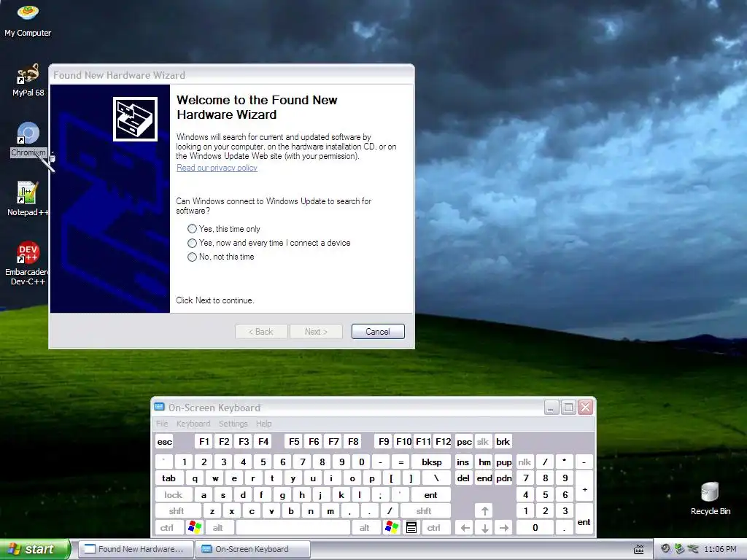Click the numpad ent key
The width and height of the screenshot is (747, 560).
click(584, 519)
